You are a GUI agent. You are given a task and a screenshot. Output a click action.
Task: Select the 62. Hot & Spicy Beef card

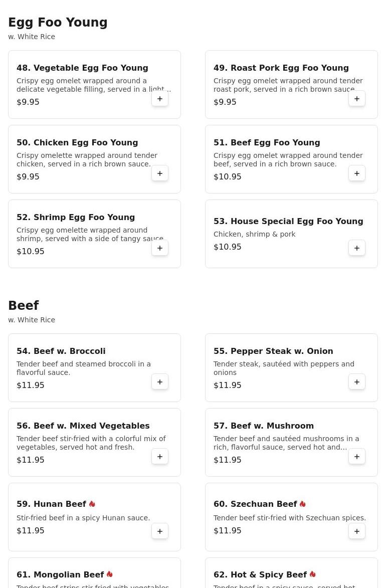point(291,573)
